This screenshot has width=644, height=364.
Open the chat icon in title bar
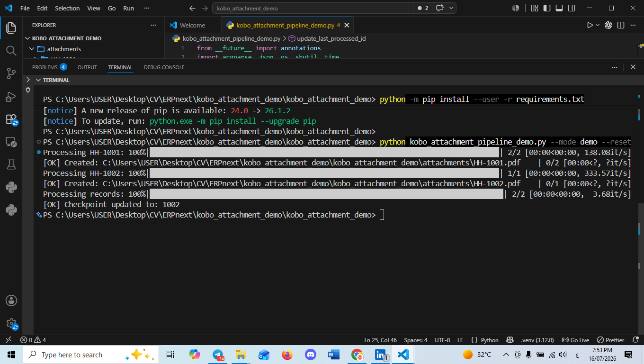pyautogui.click(x=440, y=8)
